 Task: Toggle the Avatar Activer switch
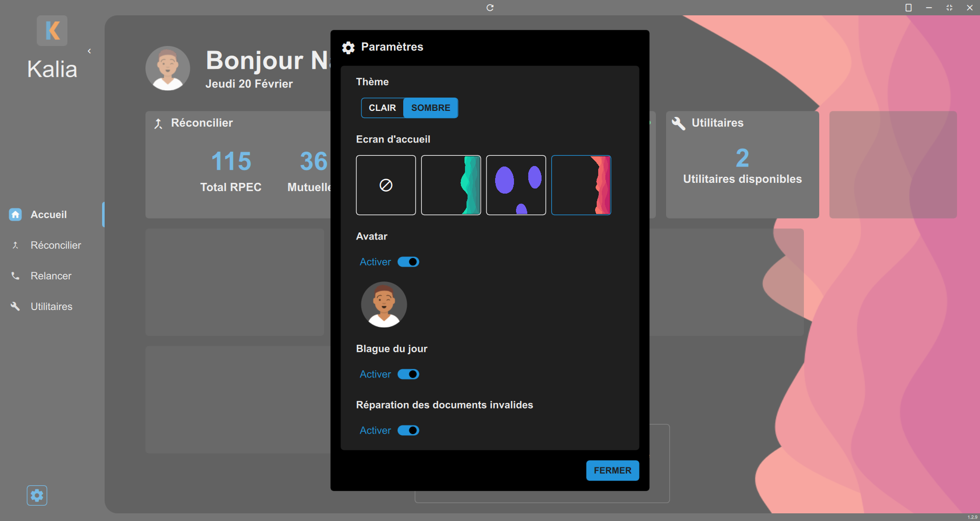pos(408,262)
